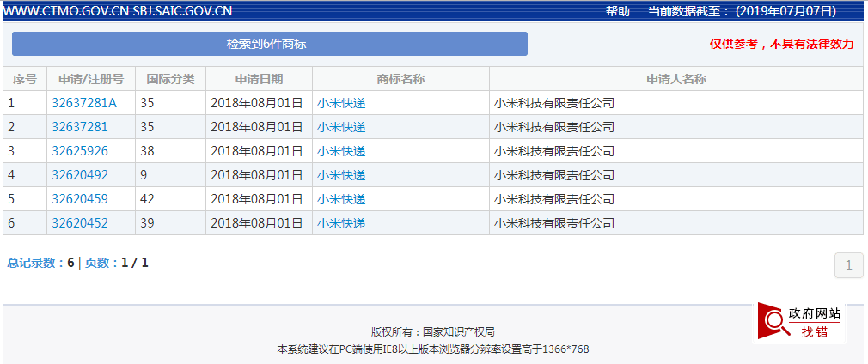The height and width of the screenshot is (364, 868).
Task: Click the 申请日期 column header
Action: [259, 79]
